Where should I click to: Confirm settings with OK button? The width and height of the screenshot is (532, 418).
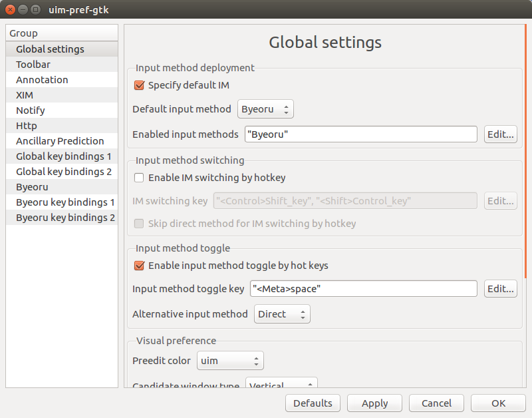pos(498,403)
